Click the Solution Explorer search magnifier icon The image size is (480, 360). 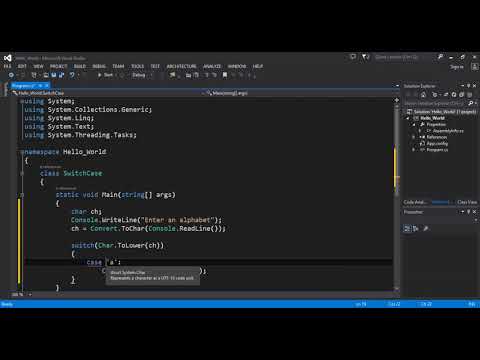pos(471,103)
